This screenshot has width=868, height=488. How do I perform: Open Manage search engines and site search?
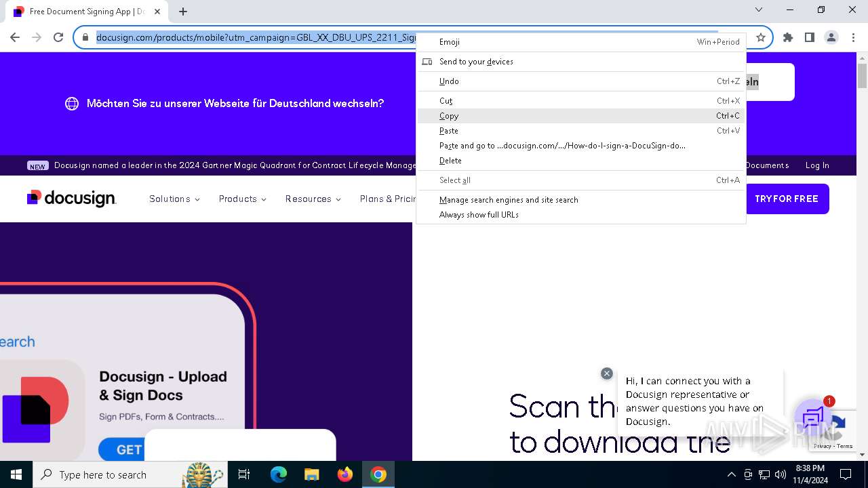(581, 200)
